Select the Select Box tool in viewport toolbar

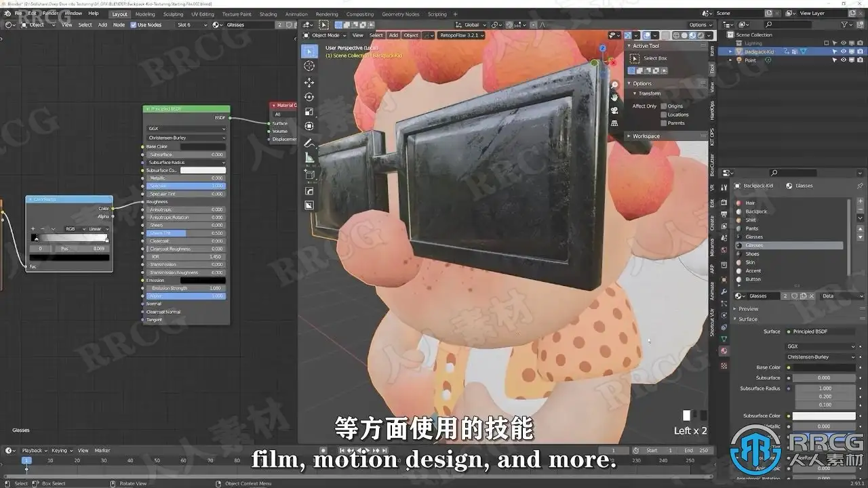pyautogui.click(x=309, y=52)
